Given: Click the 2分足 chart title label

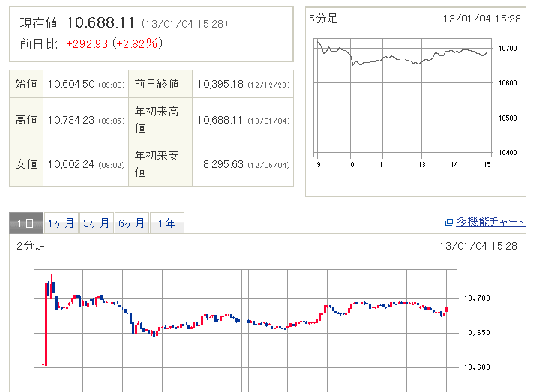Looking at the screenshot, I should 31,246.
